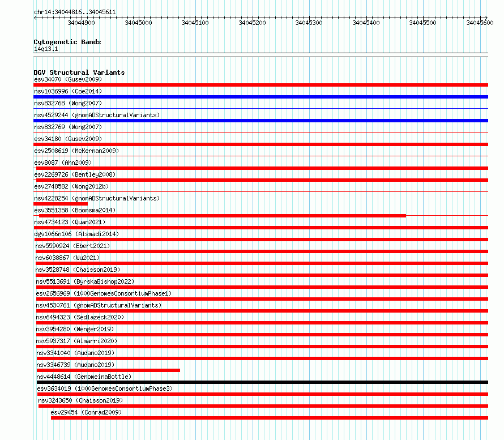Click the red bar of esv29454 (Conrad2009)

pos(270,418)
